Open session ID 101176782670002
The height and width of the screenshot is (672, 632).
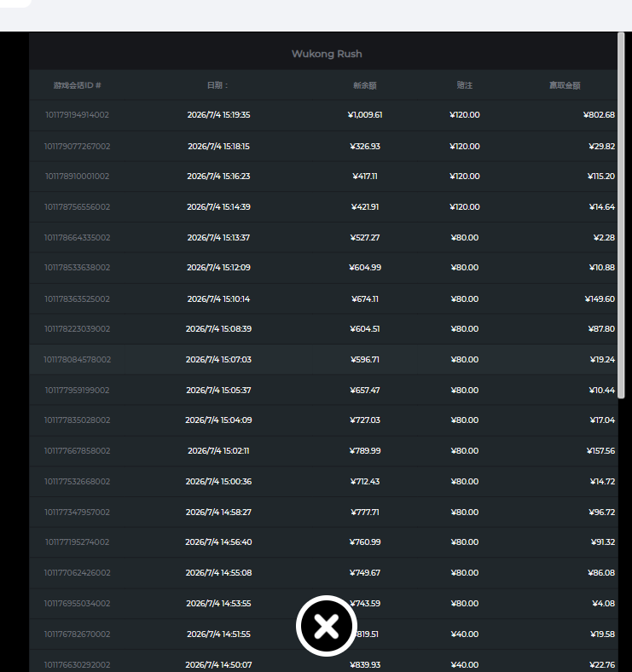point(77,634)
